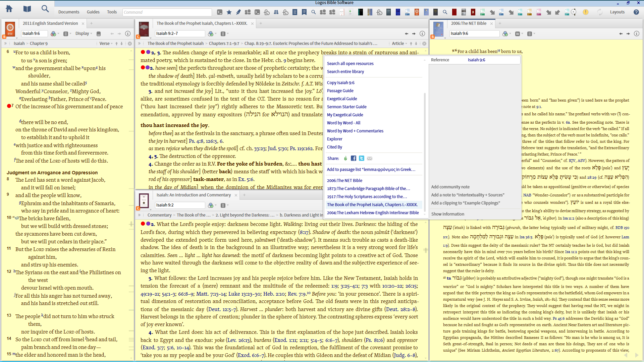The height and width of the screenshot is (362, 644).
Task: Click the Favorites star shortcut
Action: click(229, 12)
